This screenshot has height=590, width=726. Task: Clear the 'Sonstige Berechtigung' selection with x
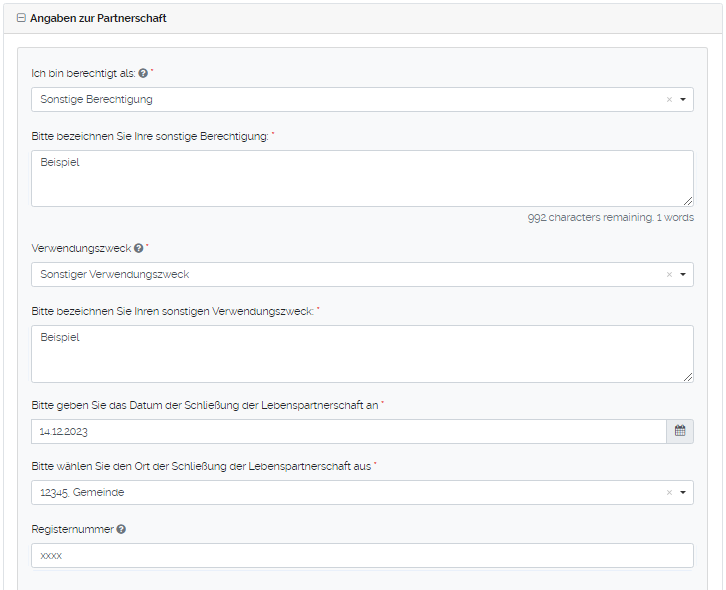pyautogui.click(x=669, y=100)
